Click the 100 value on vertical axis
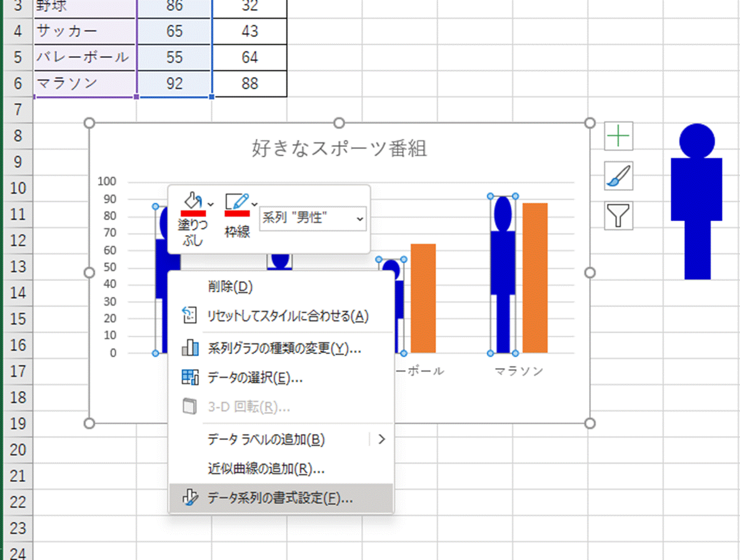This screenshot has width=740, height=560. [x=106, y=181]
